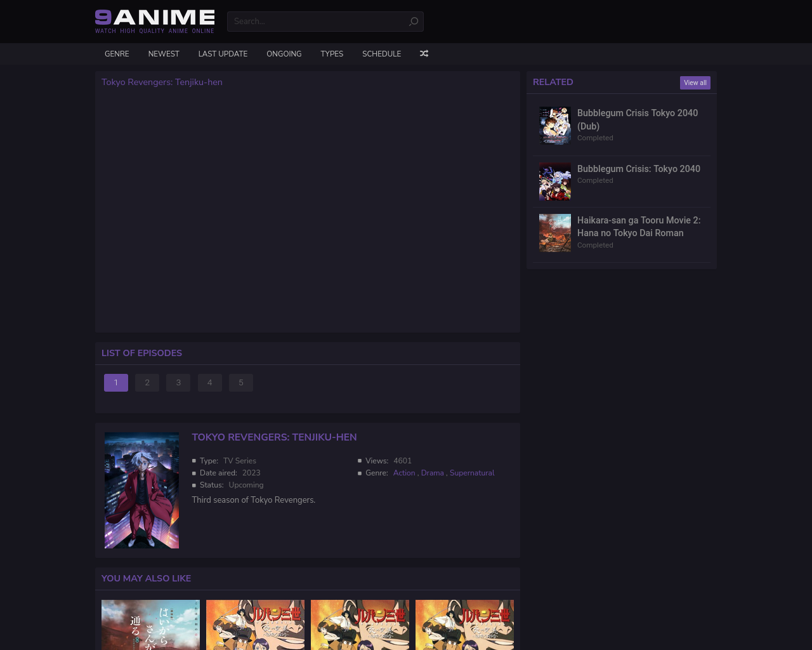This screenshot has width=812, height=650.
Task: Open Bubblegum Crisis Tokyo 2040 (Dub) thumbnail
Action: coord(555,126)
